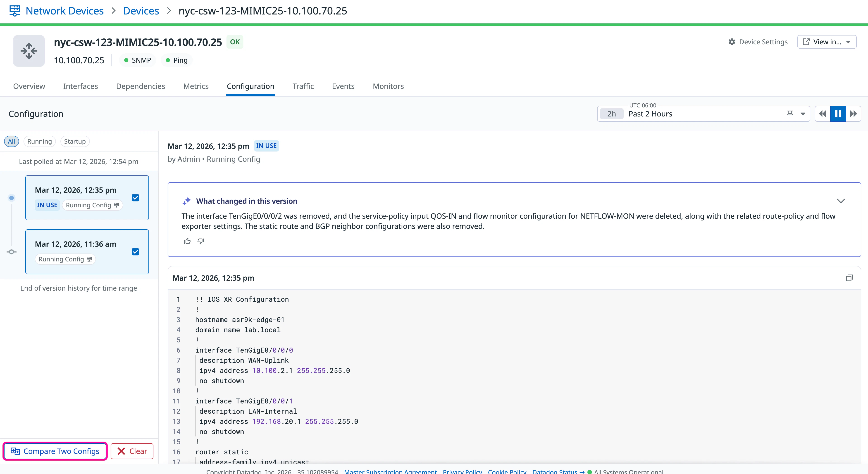
Task: Open Device Settings via the gear icon
Action: pyautogui.click(x=732, y=42)
